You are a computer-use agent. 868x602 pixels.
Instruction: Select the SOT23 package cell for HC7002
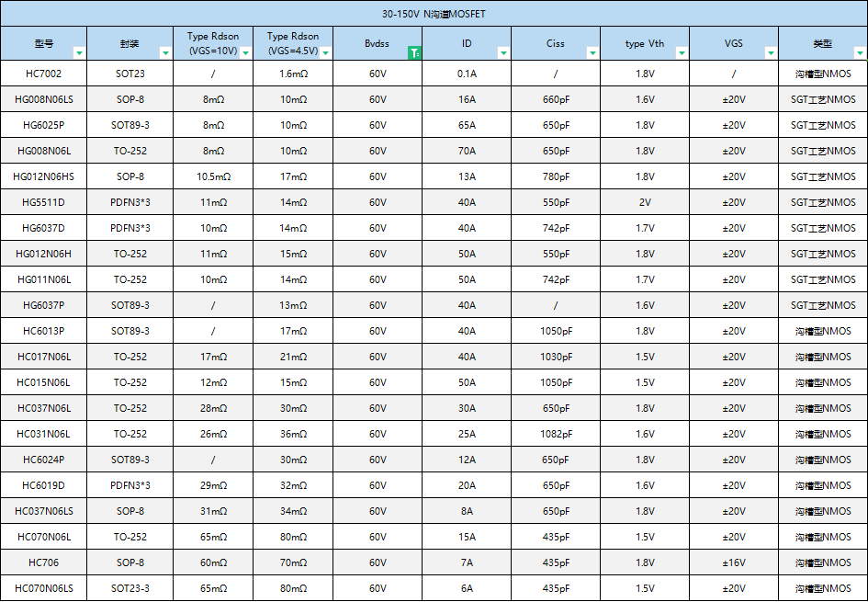point(129,74)
